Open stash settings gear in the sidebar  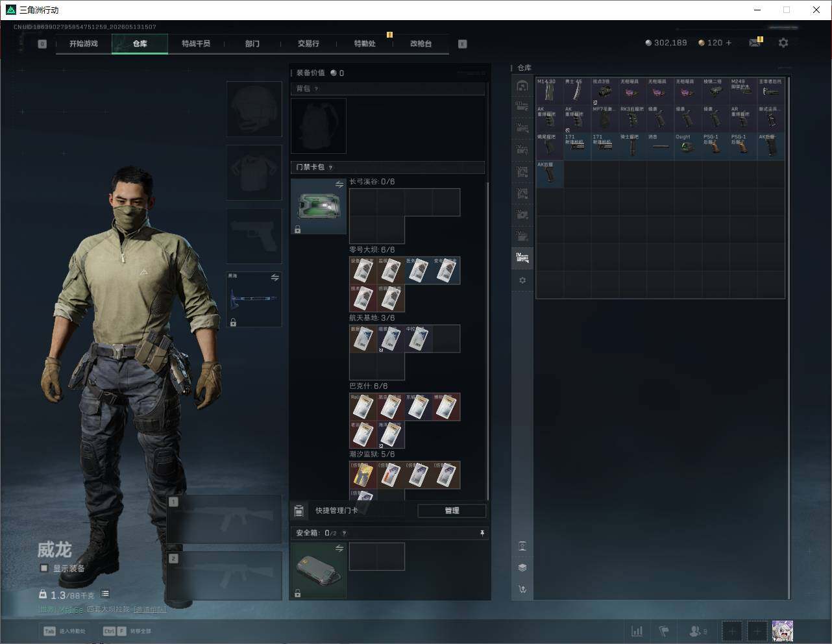tap(522, 280)
